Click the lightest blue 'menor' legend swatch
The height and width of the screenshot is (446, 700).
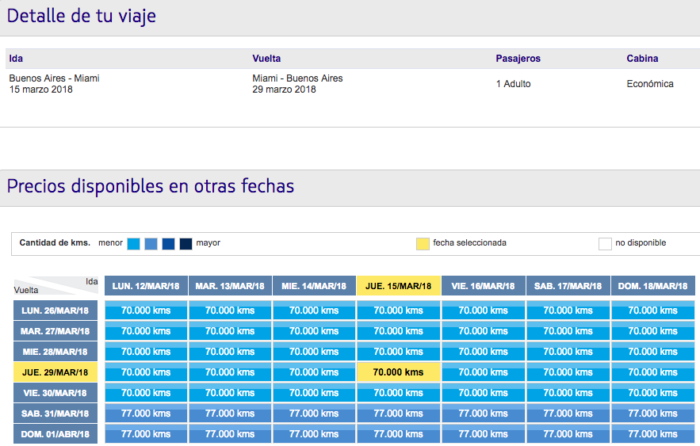(135, 243)
